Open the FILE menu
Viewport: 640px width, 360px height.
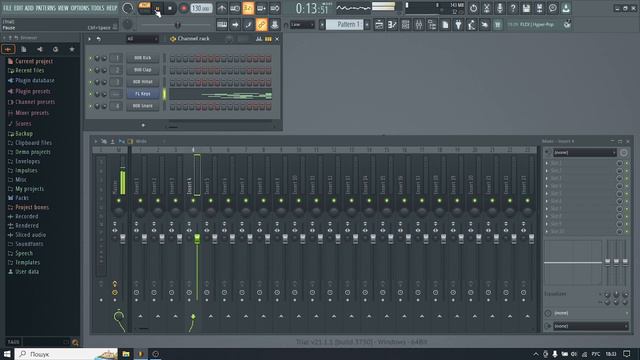[7, 8]
